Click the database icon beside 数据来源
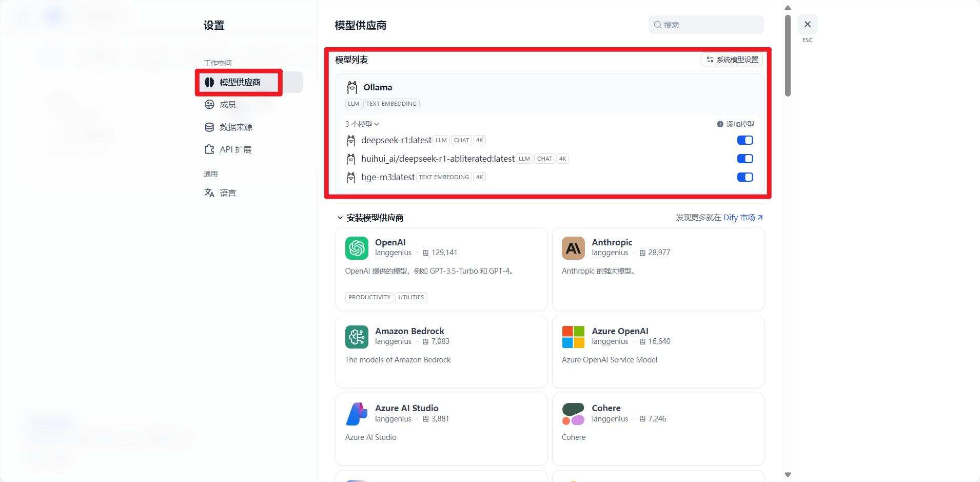This screenshot has width=980, height=482. pyautogui.click(x=209, y=127)
